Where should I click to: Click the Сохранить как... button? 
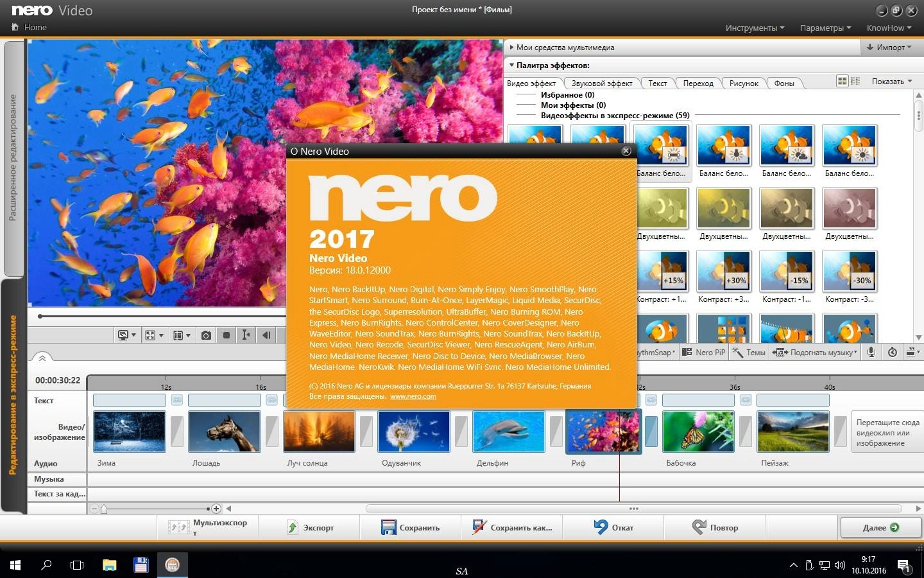pos(511,527)
